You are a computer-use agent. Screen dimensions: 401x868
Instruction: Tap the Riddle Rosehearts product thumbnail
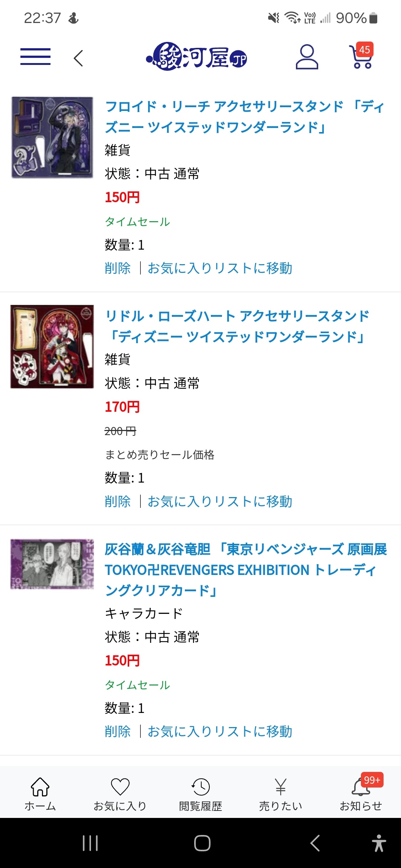52,346
